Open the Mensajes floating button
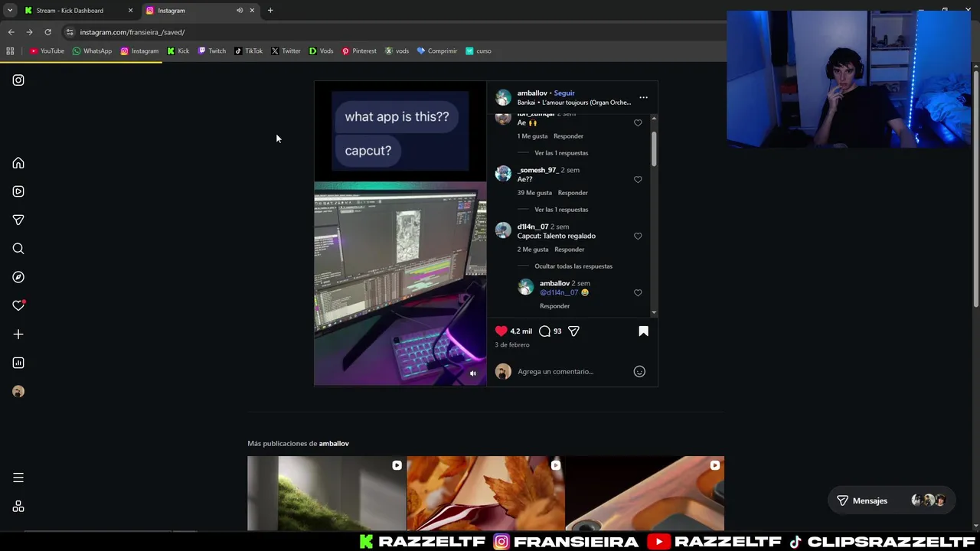Image resolution: width=980 pixels, height=551 pixels. [x=891, y=500]
